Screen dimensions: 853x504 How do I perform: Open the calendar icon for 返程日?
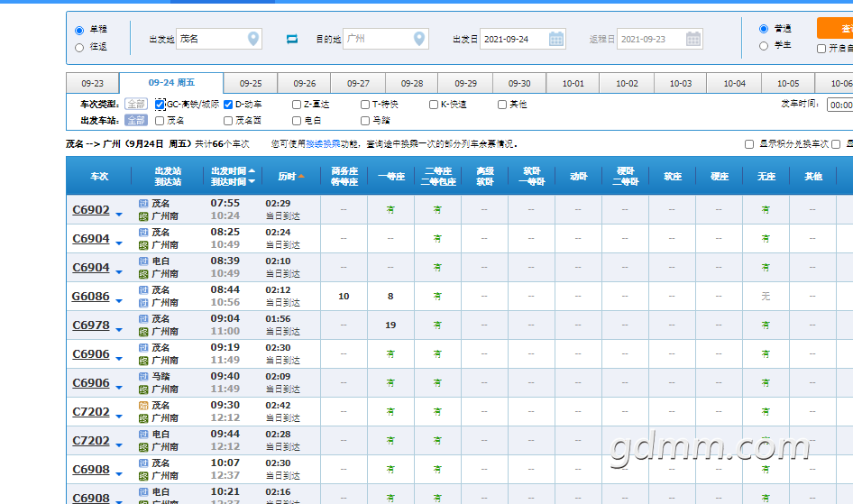pyautogui.click(x=692, y=39)
